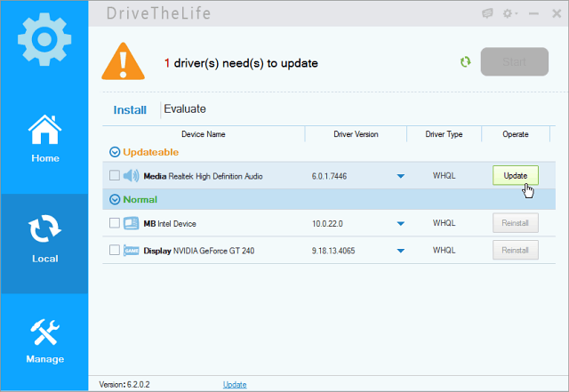Click the Operate column header
The height and width of the screenshot is (392, 569).
click(x=516, y=134)
